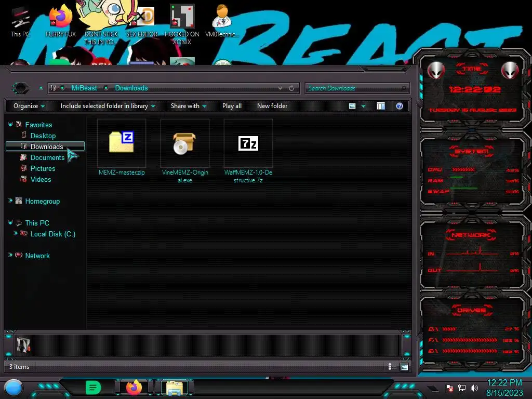The image size is (532, 399).
Task: Select Videos in navigation pane
Action: (x=41, y=179)
